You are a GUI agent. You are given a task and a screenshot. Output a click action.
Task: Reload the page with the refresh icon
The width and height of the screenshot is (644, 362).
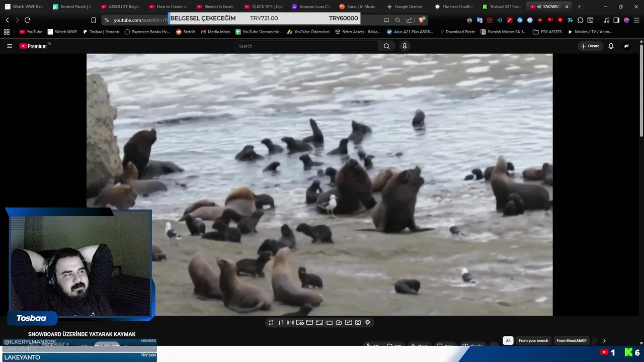pyautogui.click(x=27, y=20)
